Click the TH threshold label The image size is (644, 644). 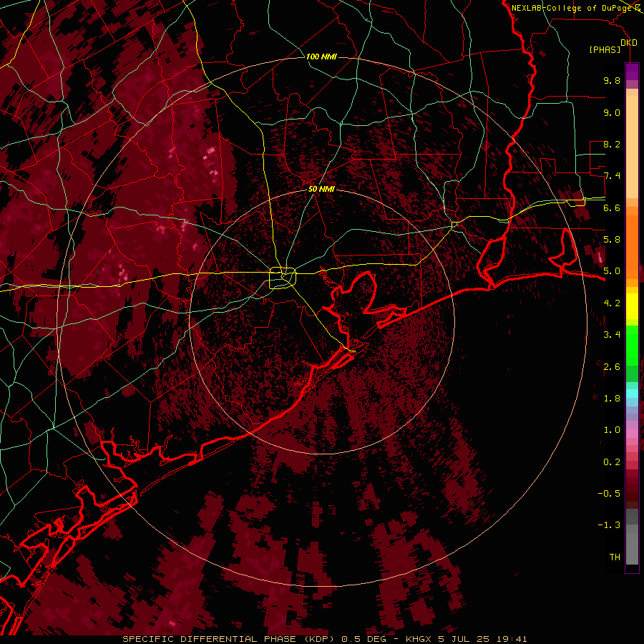(x=615, y=557)
